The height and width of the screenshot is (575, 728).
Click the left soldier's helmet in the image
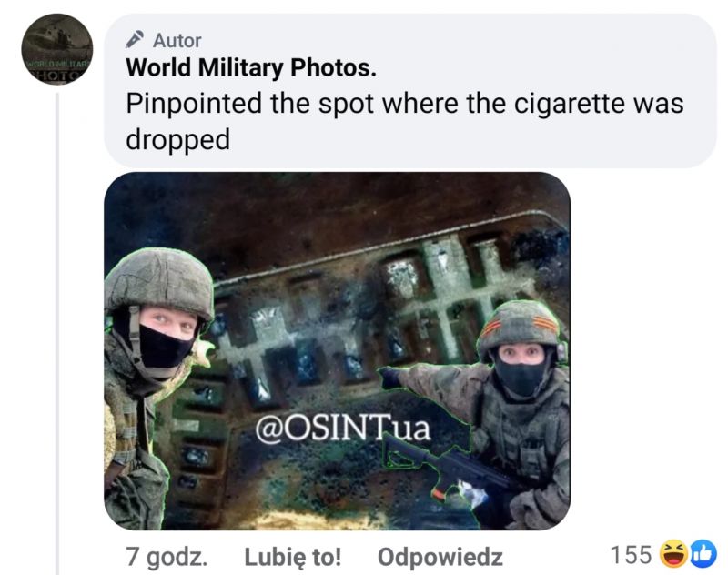(x=159, y=283)
